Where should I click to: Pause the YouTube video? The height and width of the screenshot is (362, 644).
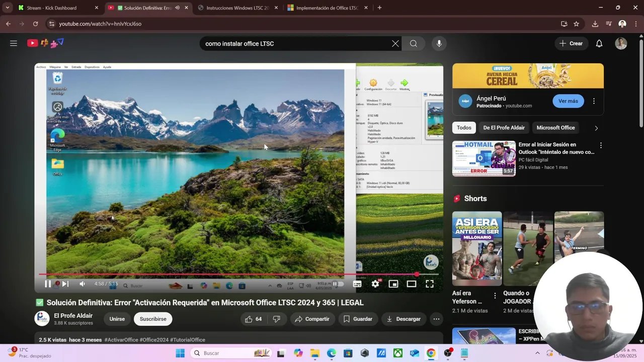click(48, 284)
